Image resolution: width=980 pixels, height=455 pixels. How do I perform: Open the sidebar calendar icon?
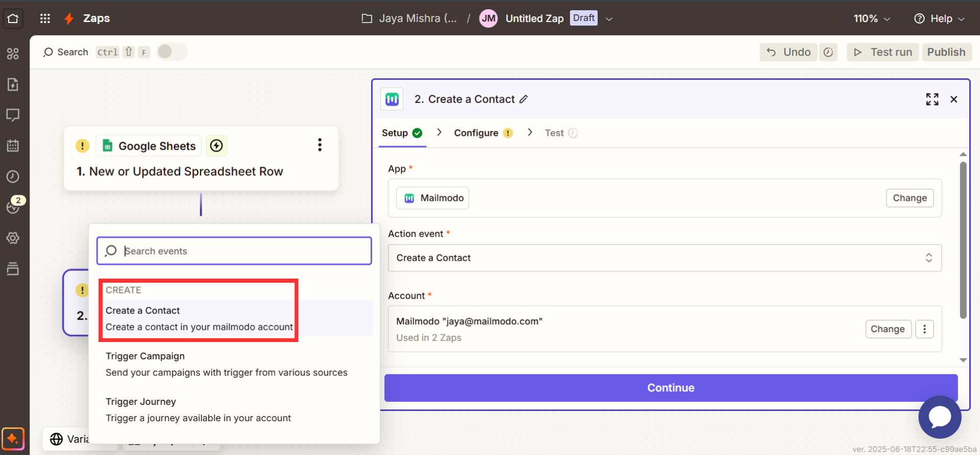coord(13,146)
